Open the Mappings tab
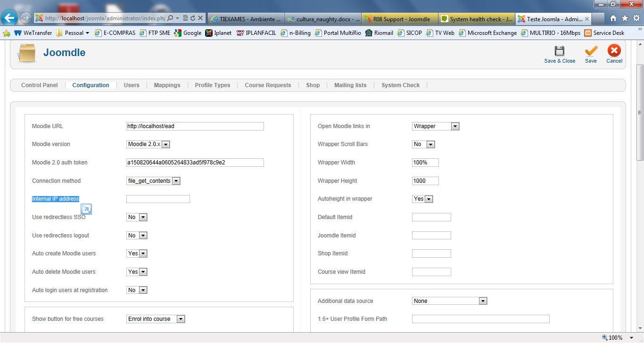Image resolution: width=644 pixels, height=343 pixels. click(167, 85)
